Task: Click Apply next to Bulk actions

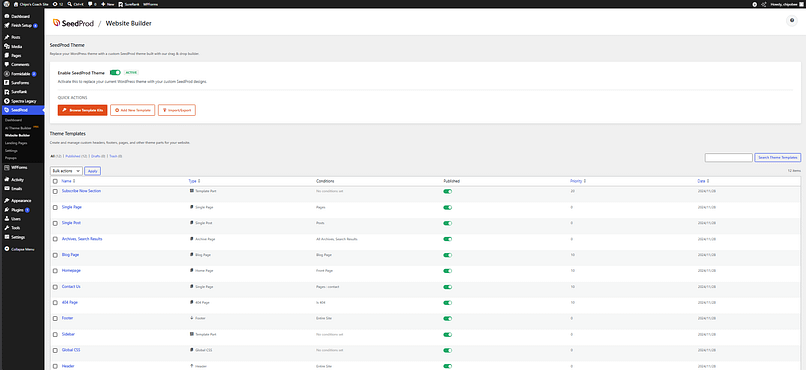Action: point(93,171)
